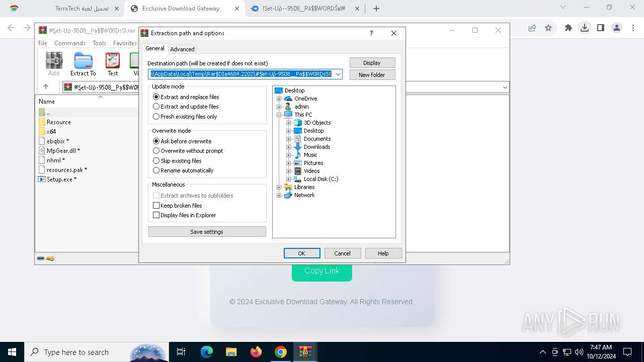This screenshot has width=644, height=362.
Task: Open Windows Start menu
Action: click(12, 352)
